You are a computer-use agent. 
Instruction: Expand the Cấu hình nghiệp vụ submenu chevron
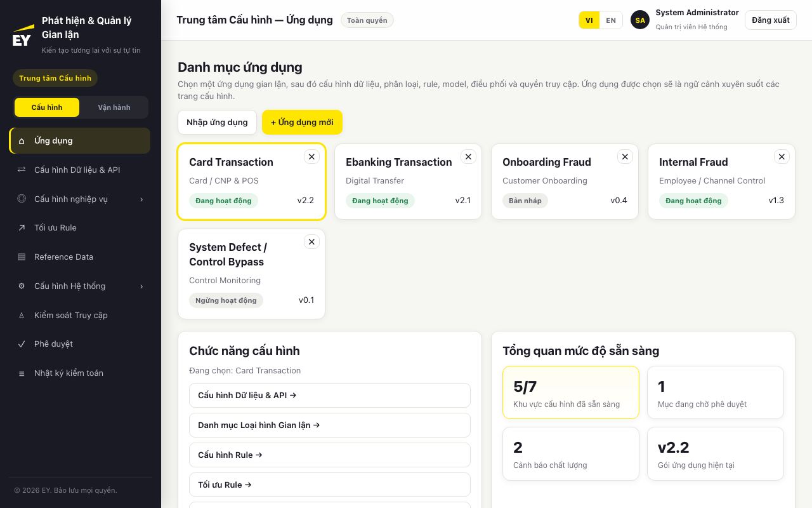[x=141, y=199]
